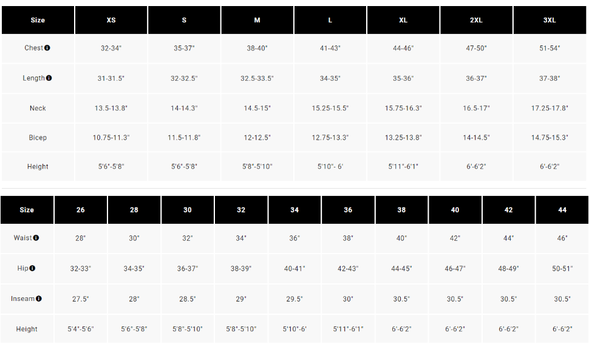This screenshot has width=589, height=364.
Task: Select waist size 32 header
Action: 241,210
